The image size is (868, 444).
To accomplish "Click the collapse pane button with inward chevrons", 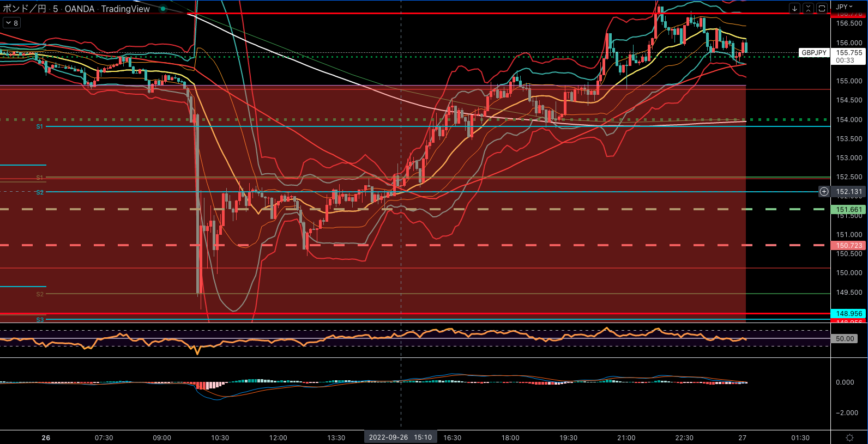I will coord(808,8).
